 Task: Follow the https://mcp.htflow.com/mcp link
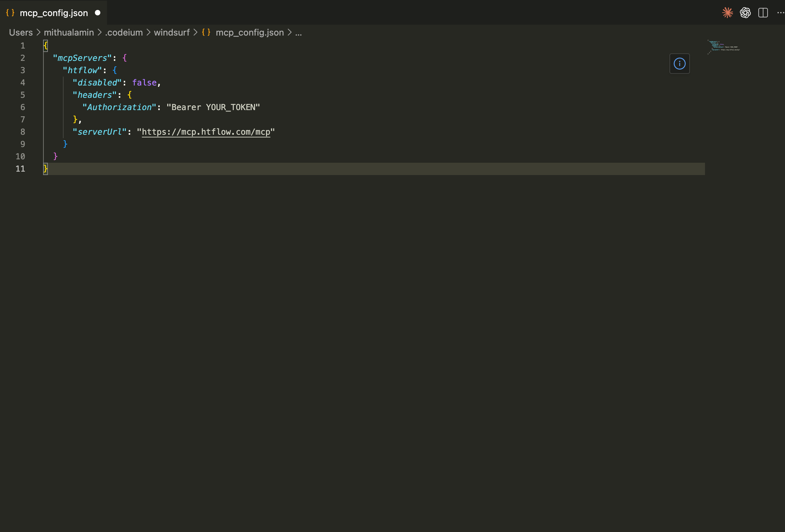(206, 132)
